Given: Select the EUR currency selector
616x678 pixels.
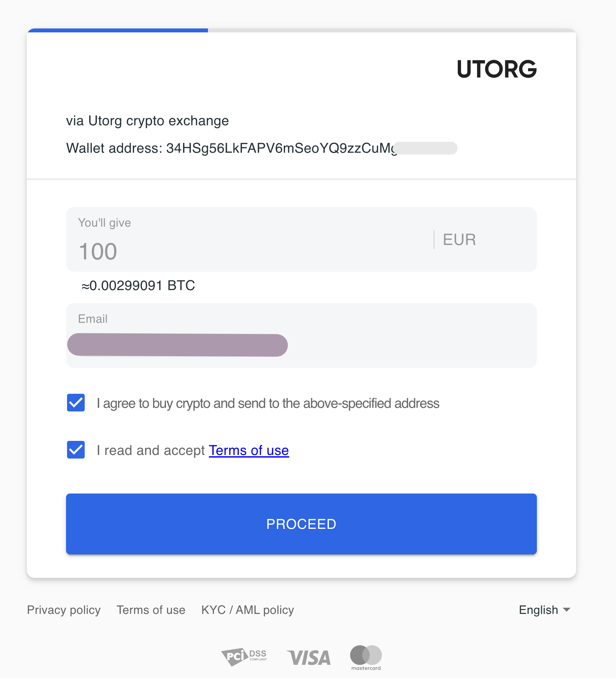Looking at the screenshot, I should 459,239.
